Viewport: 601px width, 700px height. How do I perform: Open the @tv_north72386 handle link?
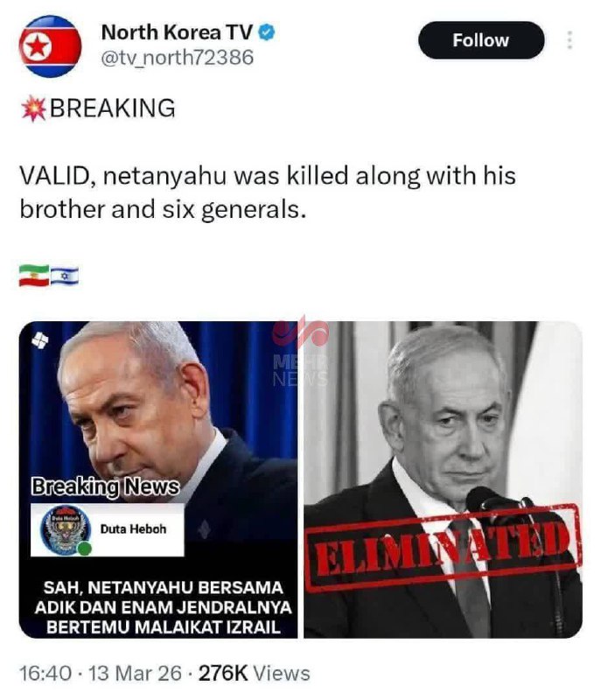coord(177,58)
